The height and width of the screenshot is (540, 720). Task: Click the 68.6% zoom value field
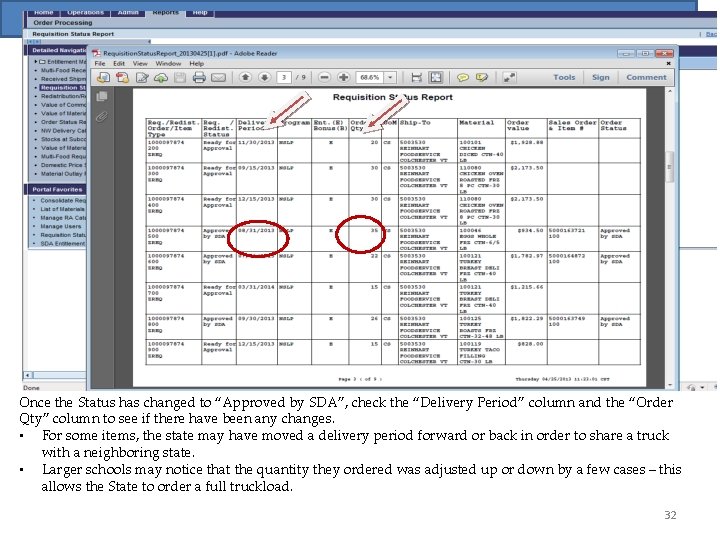371,78
